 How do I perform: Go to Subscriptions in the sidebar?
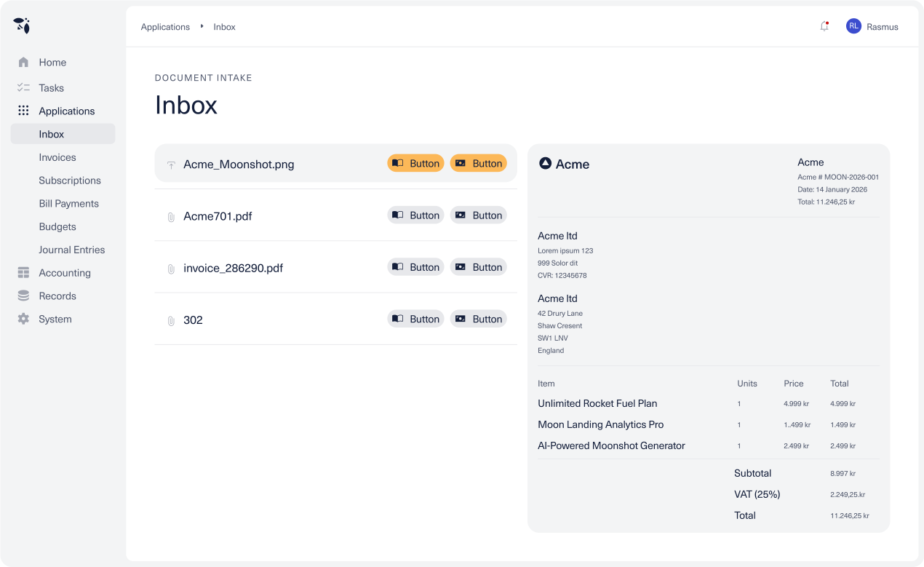point(70,181)
